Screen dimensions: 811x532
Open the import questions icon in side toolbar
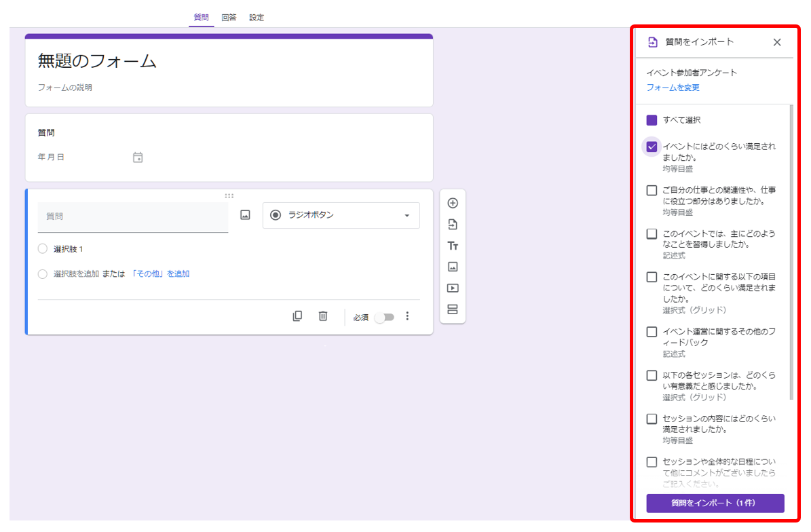click(453, 225)
